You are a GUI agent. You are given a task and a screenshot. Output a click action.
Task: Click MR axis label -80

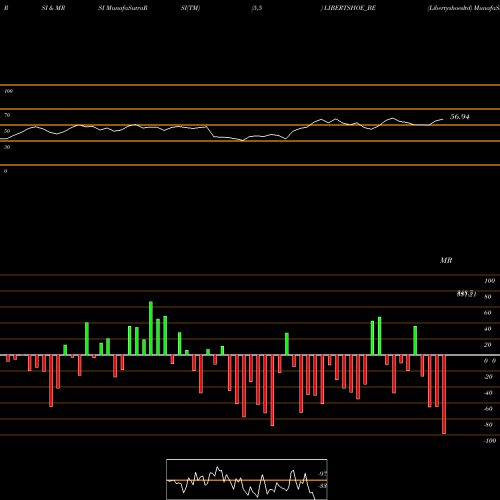coord(488,425)
